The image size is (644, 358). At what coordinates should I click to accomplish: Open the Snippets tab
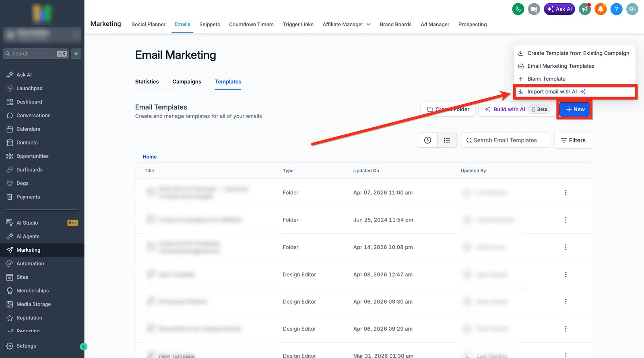tap(210, 25)
